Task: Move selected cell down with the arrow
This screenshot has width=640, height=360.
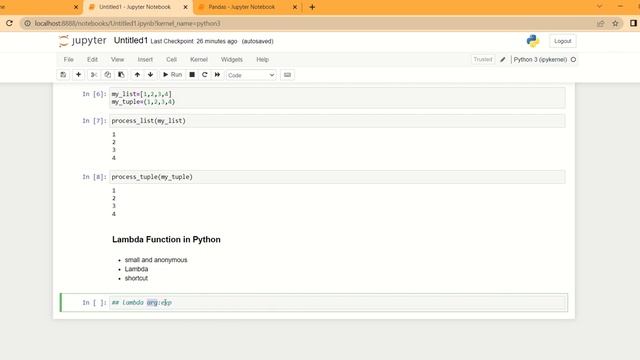Action: point(151,75)
